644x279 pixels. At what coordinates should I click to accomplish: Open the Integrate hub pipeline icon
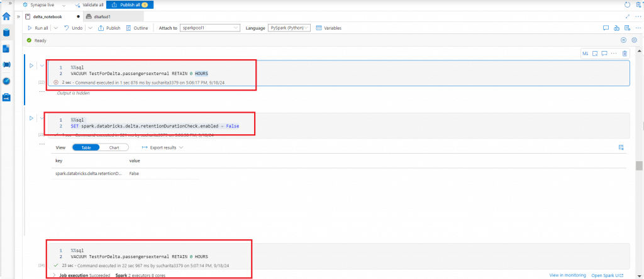[6, 65]
